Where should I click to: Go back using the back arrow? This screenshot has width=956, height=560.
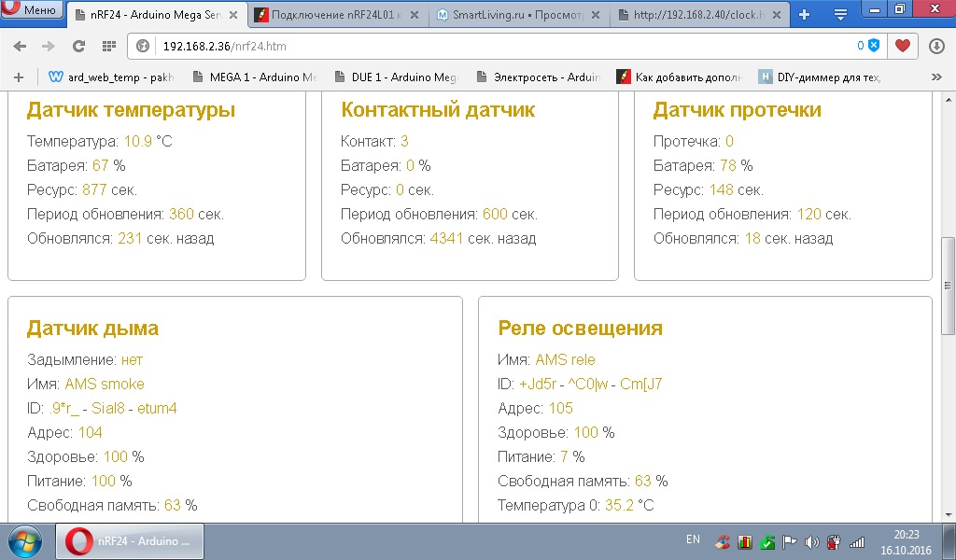(x=20, y=46)
